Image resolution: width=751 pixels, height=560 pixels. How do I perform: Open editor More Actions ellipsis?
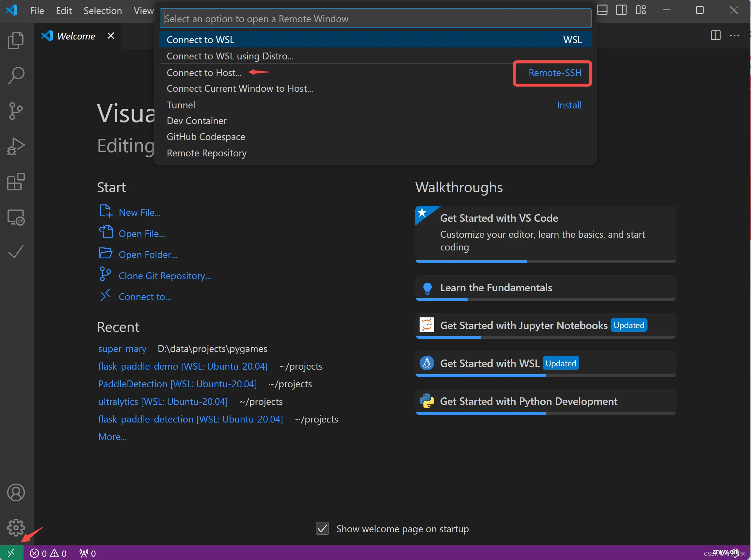pyautogui.click(x=734, y=36)
